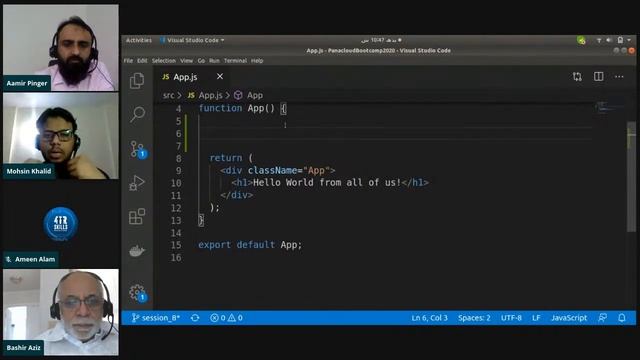Close the App.js editor tab
640x360 pixels.
[x=220, y=76]
